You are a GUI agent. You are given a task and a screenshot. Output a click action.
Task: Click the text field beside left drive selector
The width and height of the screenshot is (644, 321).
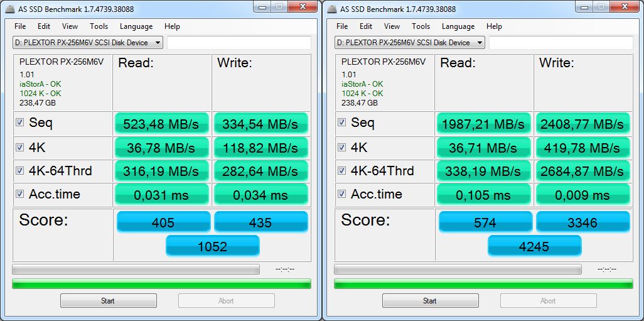pos(239,43)
